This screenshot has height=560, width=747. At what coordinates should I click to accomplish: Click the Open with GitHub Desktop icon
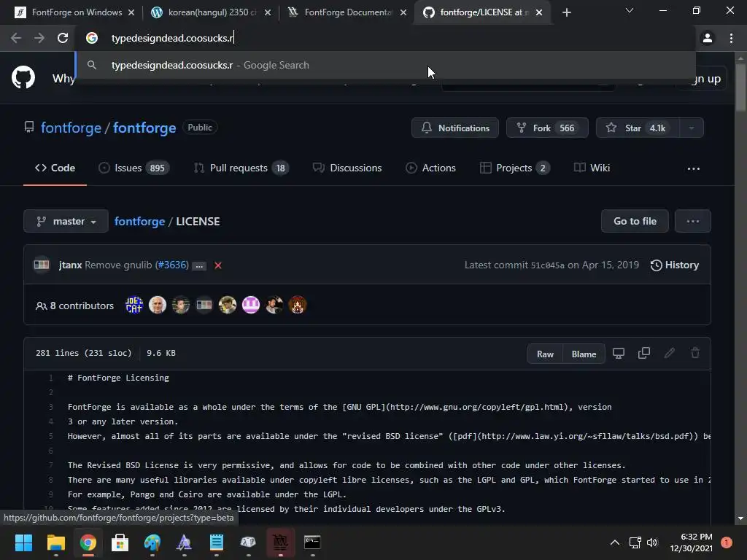coord(619,354)
